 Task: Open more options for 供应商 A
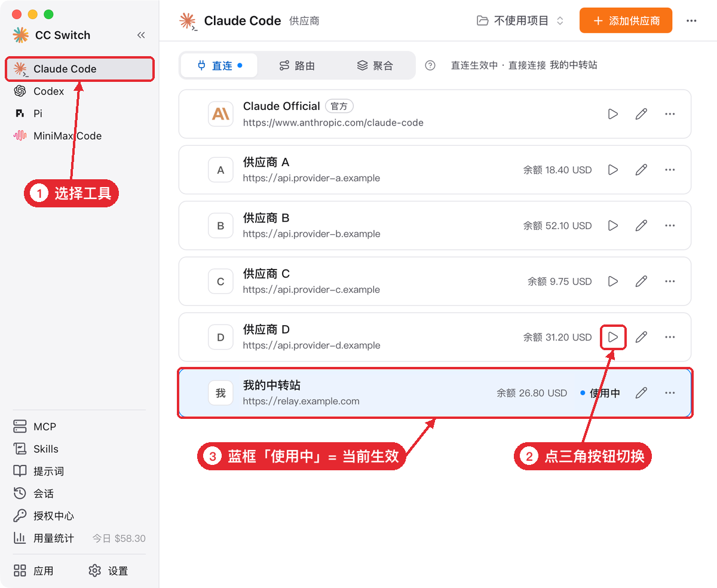point(670,170)
